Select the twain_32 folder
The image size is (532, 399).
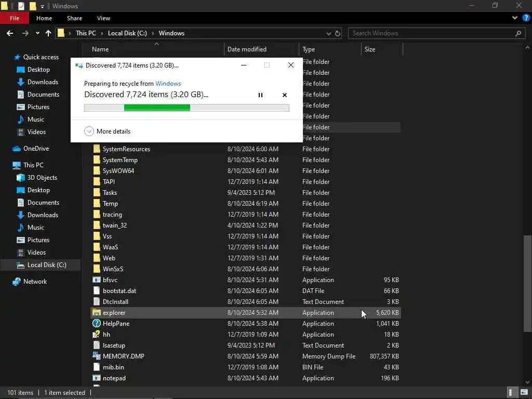[x=115, y=225]
